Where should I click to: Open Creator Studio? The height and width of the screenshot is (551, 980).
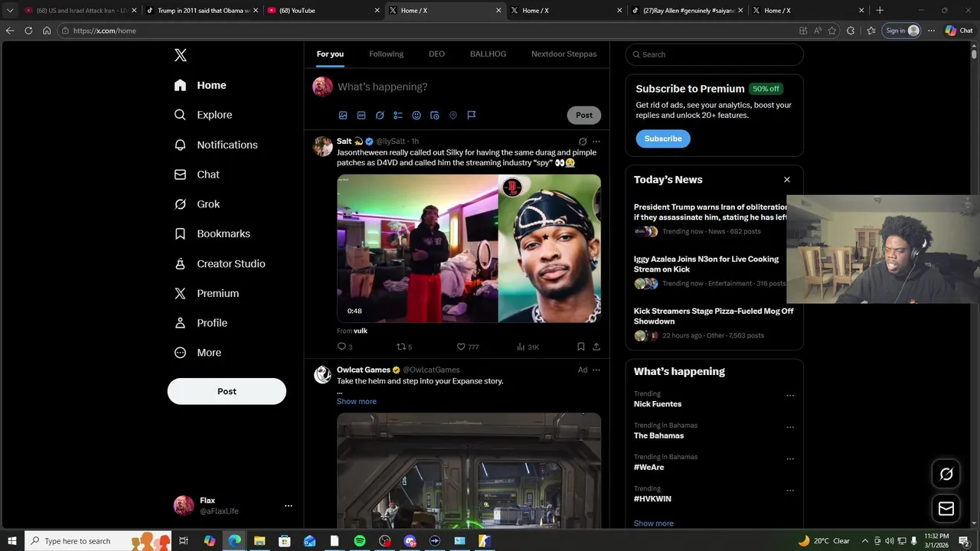coord(220,263)
